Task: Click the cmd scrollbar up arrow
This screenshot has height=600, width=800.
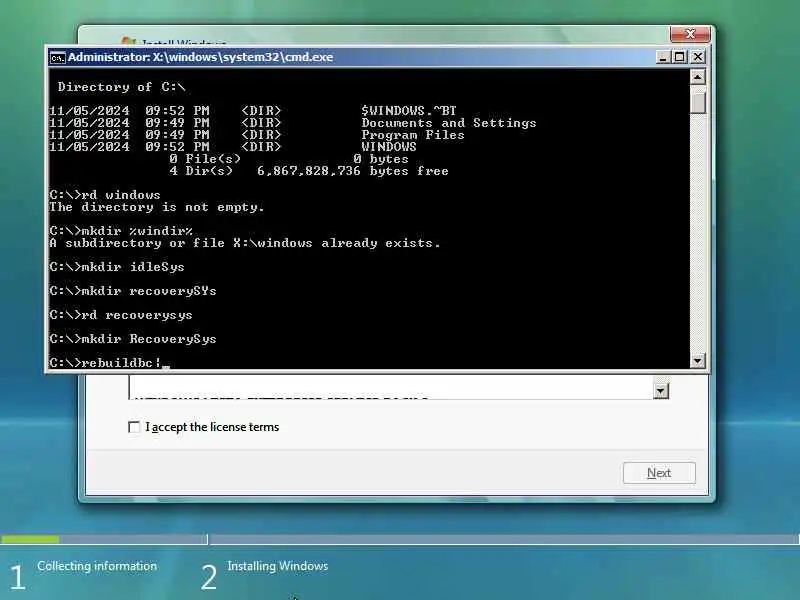Action: click(697, 77)
